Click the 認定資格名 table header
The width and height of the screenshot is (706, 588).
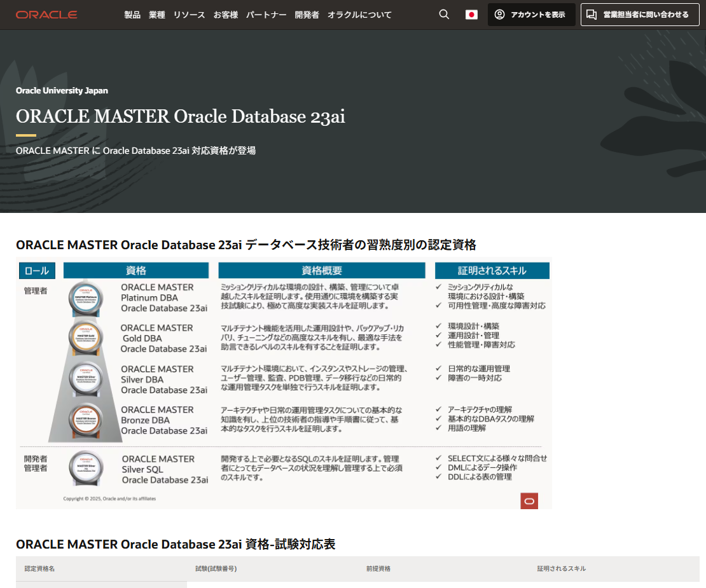pos(39,569)
